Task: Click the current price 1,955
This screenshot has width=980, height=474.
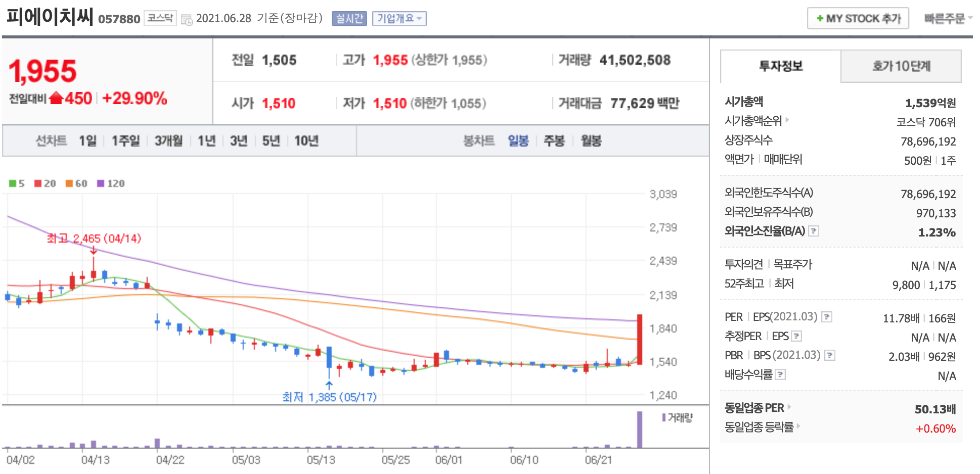Action: click(x=43, y=71)
